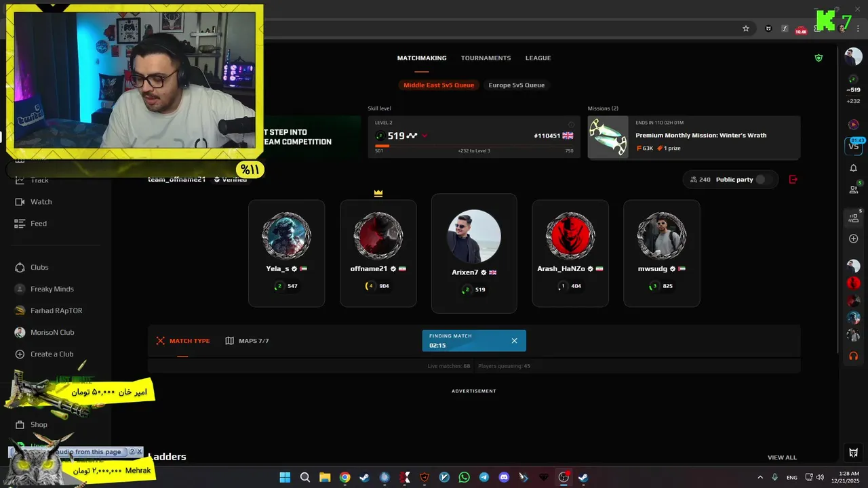The height and width of the screenshot is (488, 868).
Task: Open Yela_s player card
Action: (287, 253)
